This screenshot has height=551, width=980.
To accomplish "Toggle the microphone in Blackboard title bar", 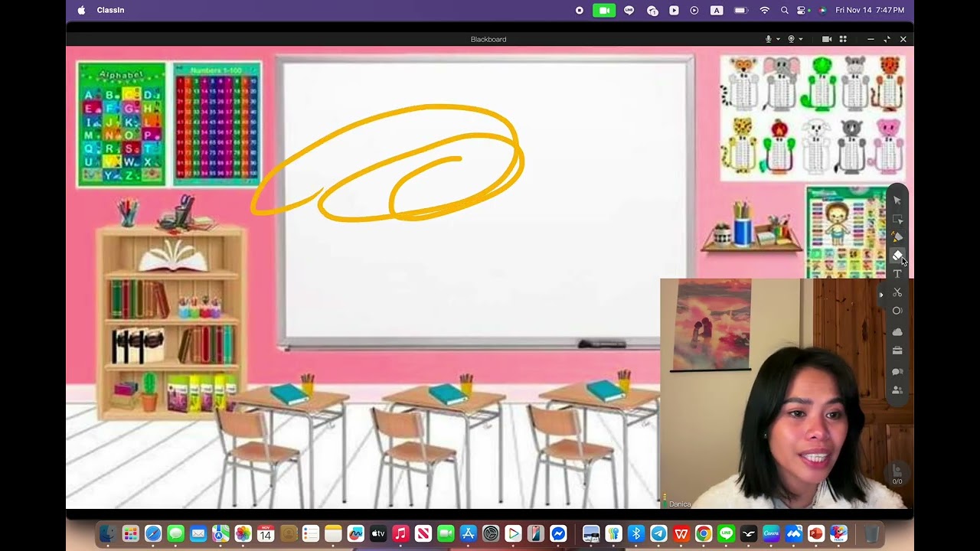I will coord(769,39).
